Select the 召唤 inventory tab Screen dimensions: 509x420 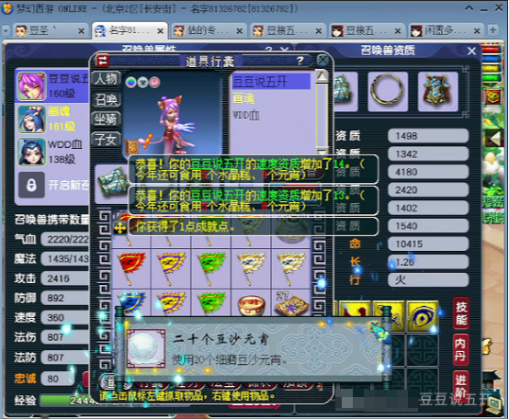(x=106, y=99)
